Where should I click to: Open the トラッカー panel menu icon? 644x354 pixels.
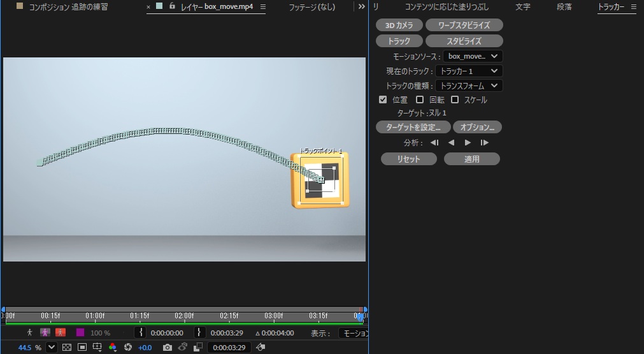coord(634,6)
